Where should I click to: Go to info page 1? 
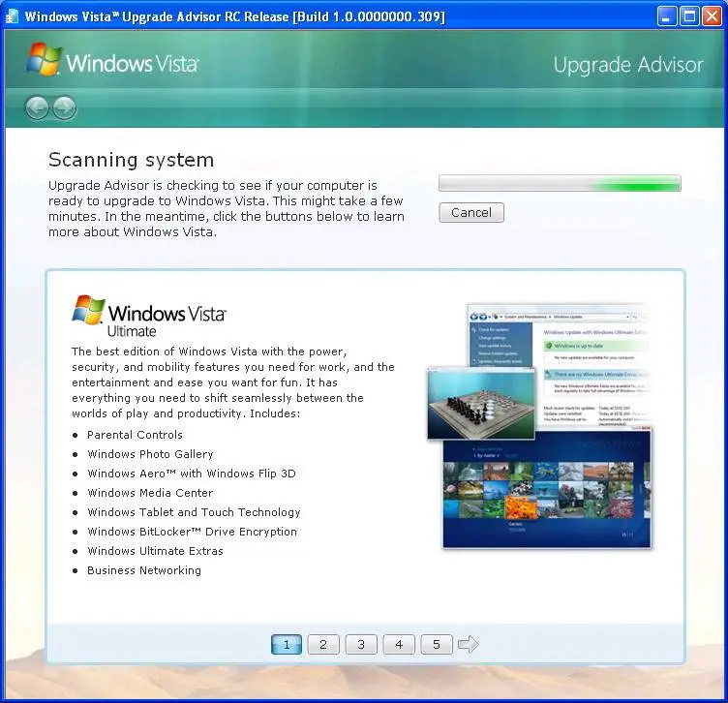coord(287,645)
